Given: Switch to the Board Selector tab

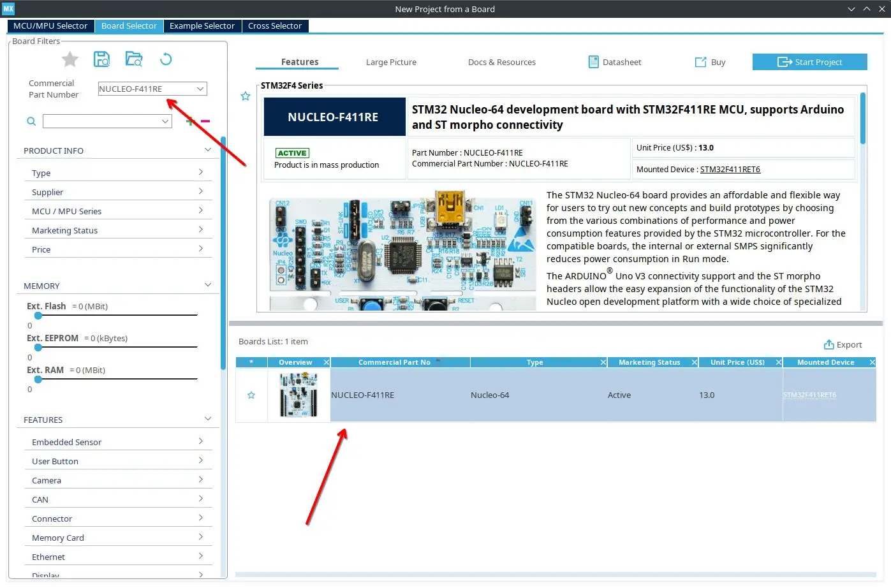Looking at the screenshot, I should click(129, 26).
